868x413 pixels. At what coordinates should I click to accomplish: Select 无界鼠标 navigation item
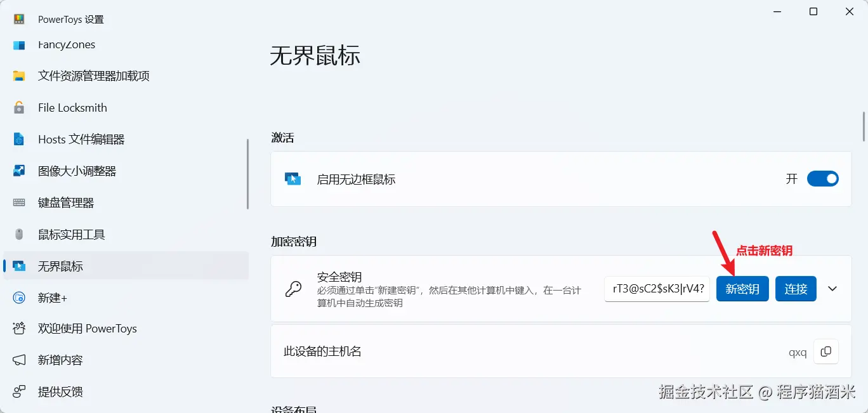point(126,266)
